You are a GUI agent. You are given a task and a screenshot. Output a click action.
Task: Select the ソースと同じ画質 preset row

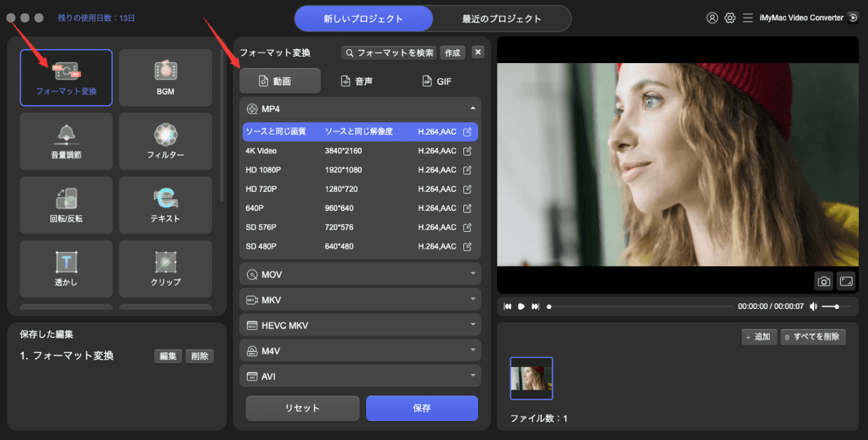(360, 132)
